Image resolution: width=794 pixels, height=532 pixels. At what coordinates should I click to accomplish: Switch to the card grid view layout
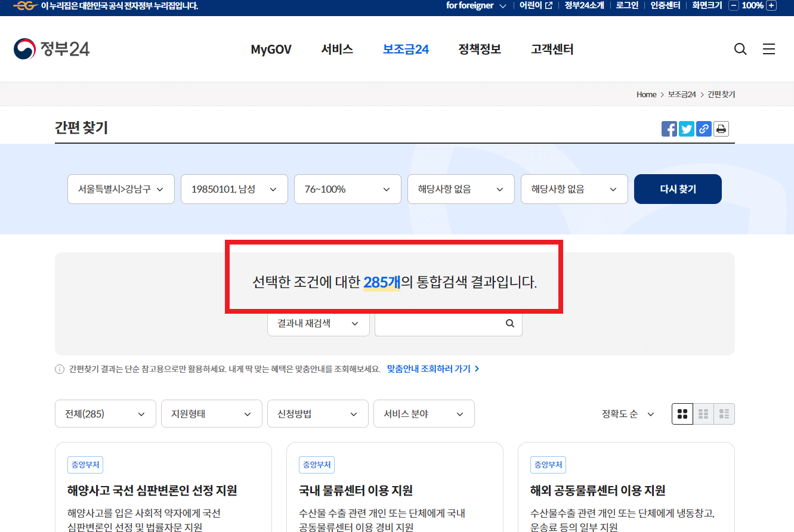[682, 413]
